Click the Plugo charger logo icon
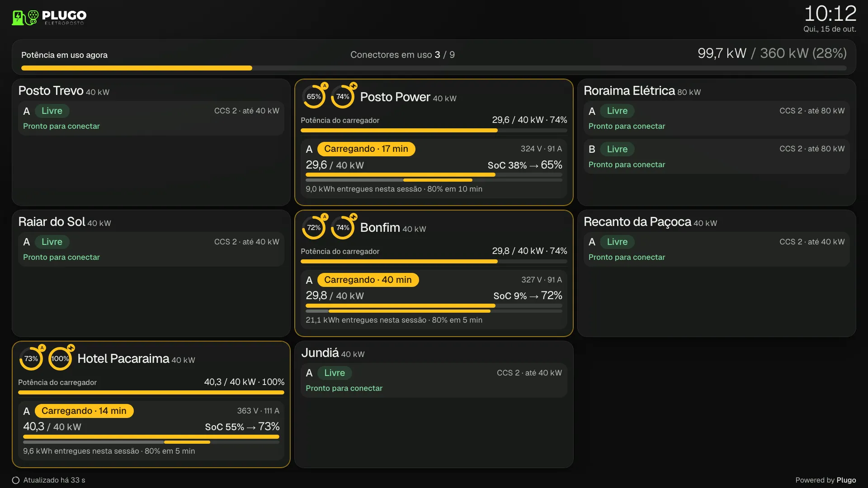The width and height of the screenshot is (868, 488). 25,18
